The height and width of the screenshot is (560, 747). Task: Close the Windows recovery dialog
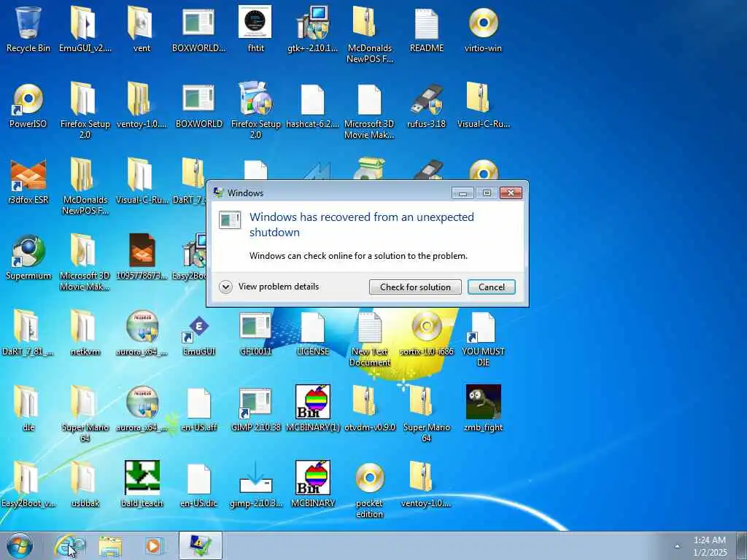pyautogui.click(x=511, y=192)
